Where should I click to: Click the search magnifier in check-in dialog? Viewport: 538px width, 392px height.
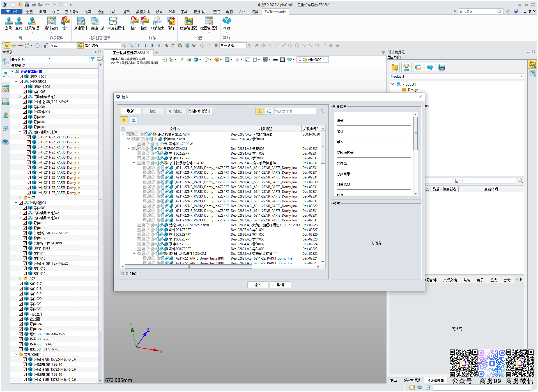pyautogui.click(x=322, y=111)
